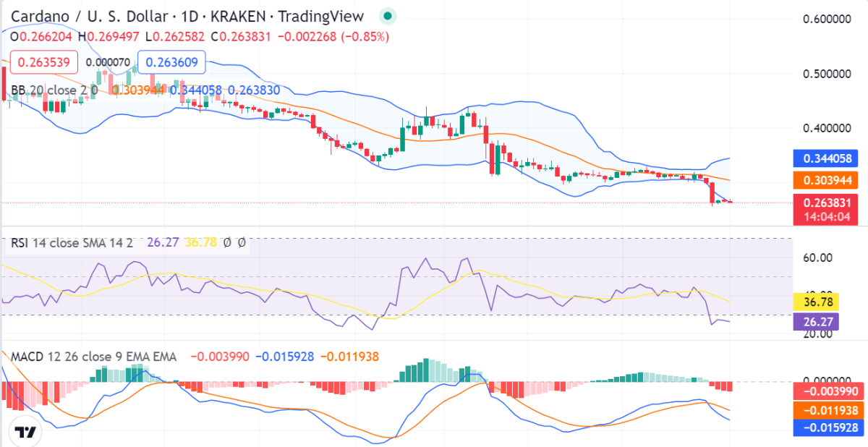Click the RSI SMA value 36.78 in the legend
Viewport: 868px width, 447px height.
[202, 243]
